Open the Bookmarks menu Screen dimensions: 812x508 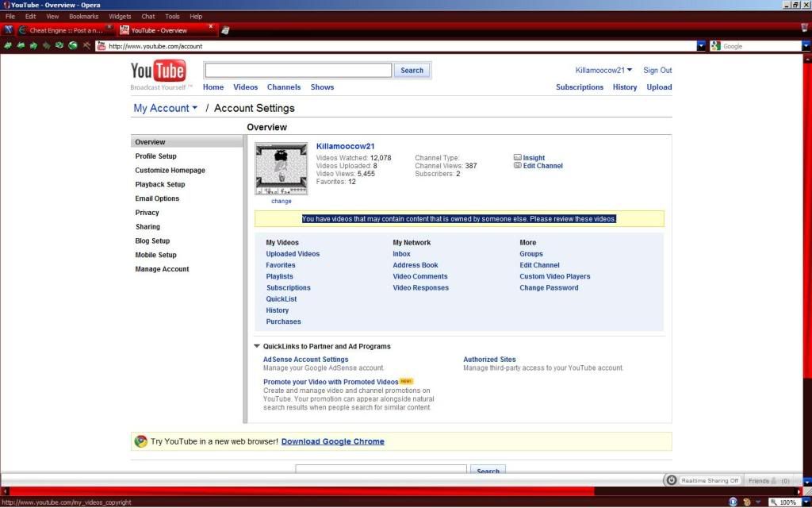click(x=83, y=16)
